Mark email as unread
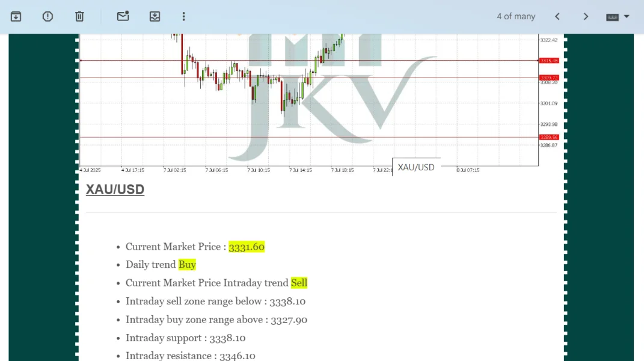644x361 pixels. tap(123, 16)
